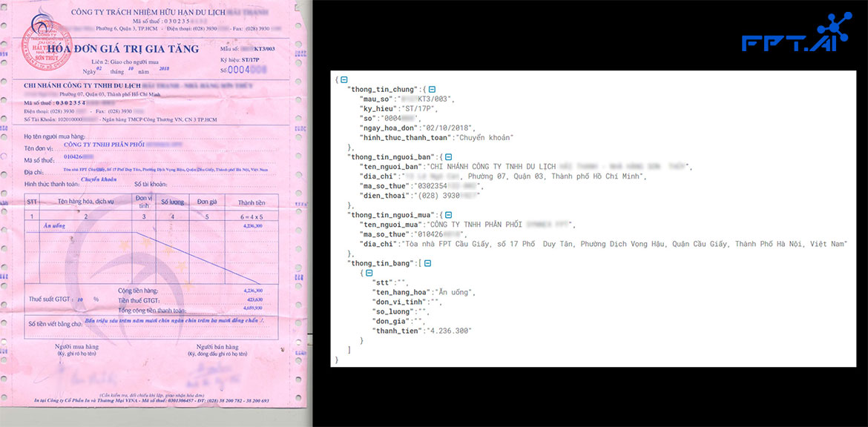Click the "Tòa nhà FPT Cầu Giấy" address value
Screen dimensions: 868x427
[625, 243]
